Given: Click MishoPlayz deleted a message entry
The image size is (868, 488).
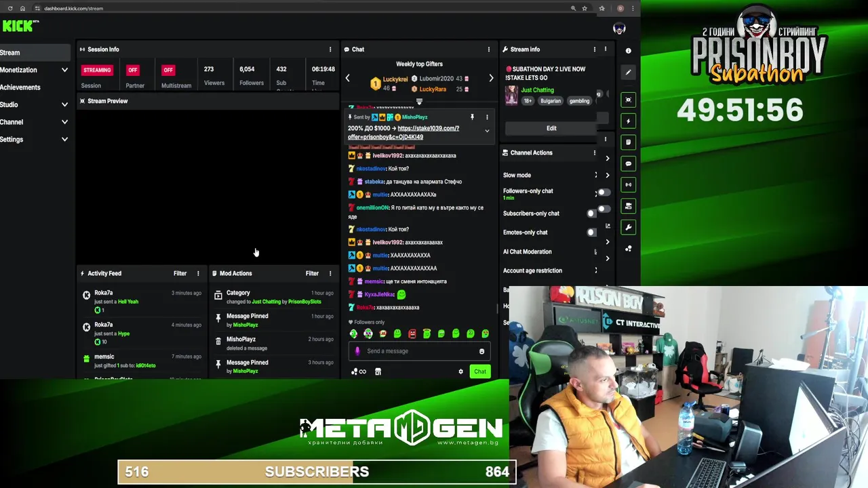Looking at the screenshot, I should pos(273,344).
